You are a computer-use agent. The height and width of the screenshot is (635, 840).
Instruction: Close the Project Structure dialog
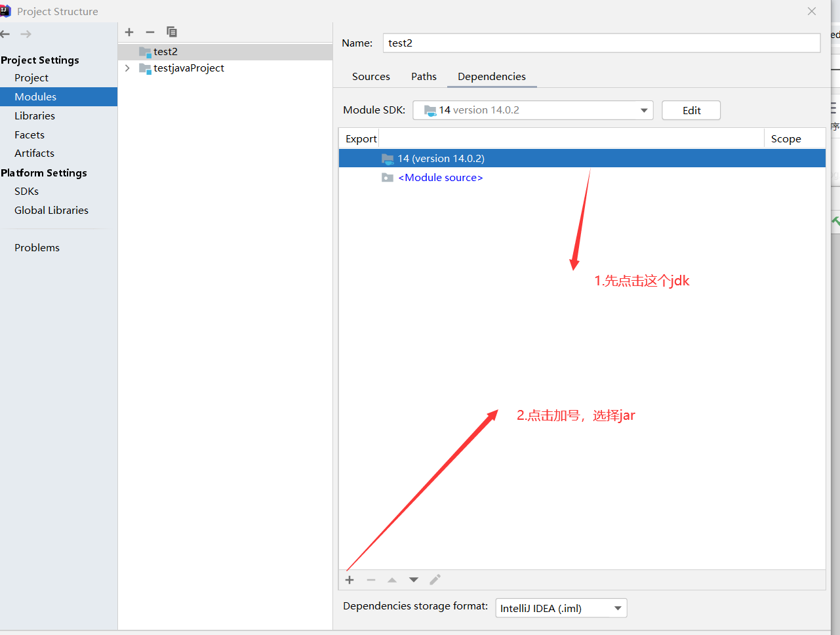812,11
